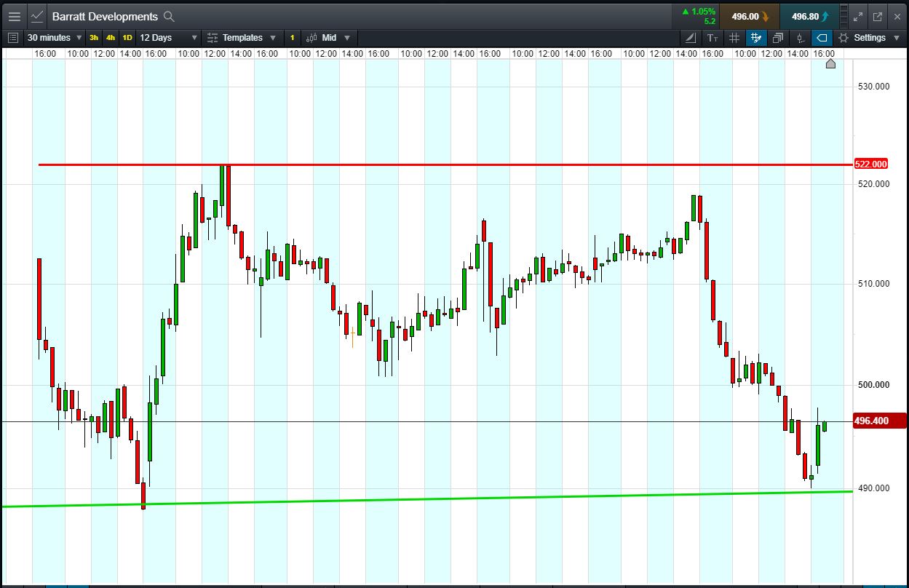
Task: Open the Mid candlestick price type dropdown
Action: (x=328, y=38)
